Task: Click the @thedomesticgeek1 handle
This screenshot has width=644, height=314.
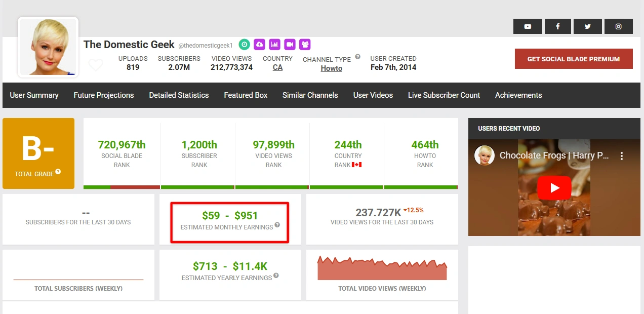Action: pos(206,46)
